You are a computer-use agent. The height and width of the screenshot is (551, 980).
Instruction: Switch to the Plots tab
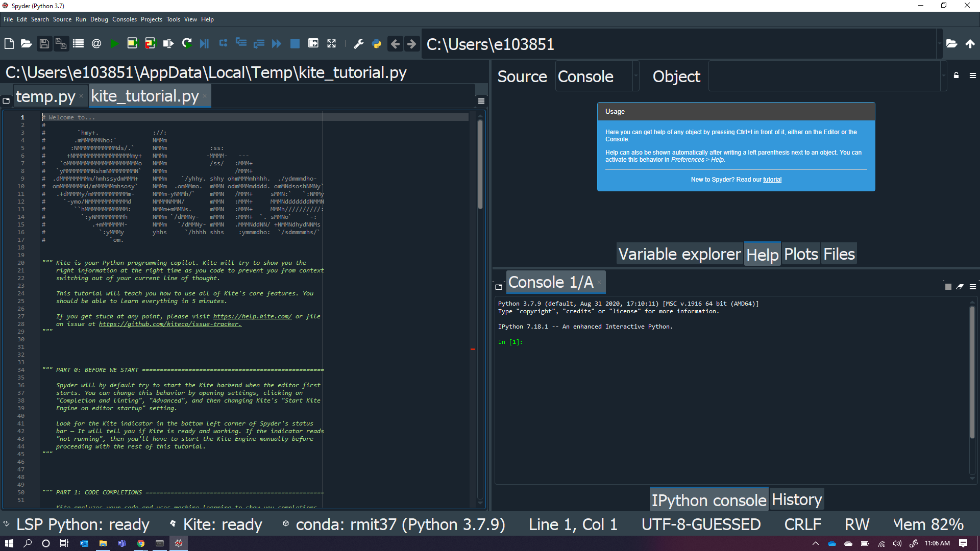tap(801, 254)
